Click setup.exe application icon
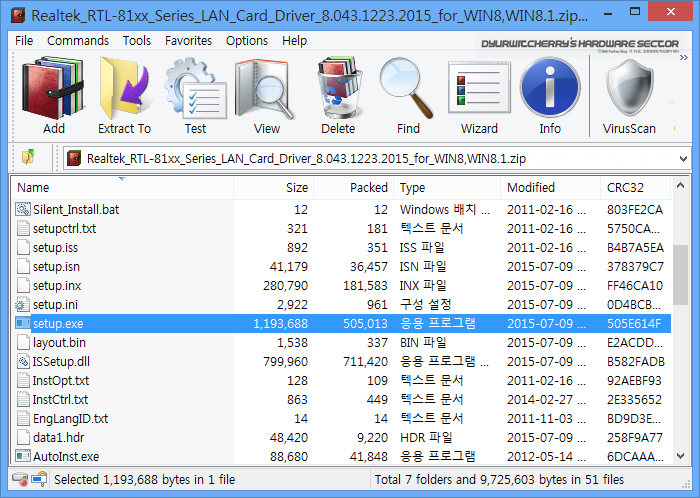The height and width of the screenshot is (498, 700). click(x=23, y=323)
